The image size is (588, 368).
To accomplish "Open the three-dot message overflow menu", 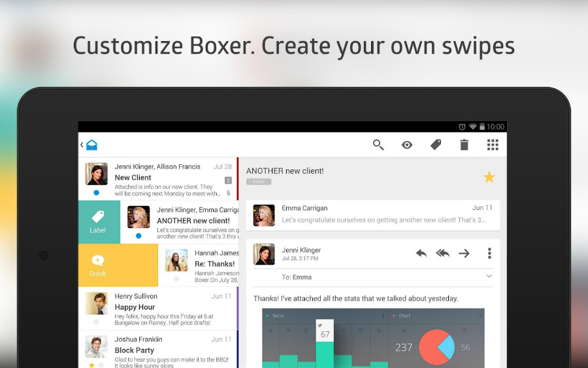I will pyautogui.click(x=489, y=254).
